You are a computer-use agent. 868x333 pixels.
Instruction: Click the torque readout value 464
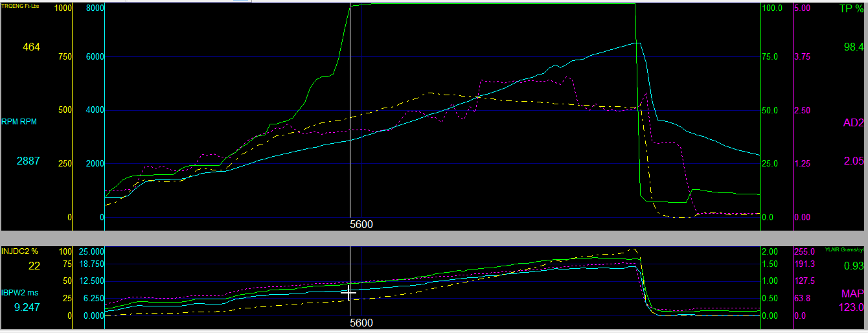click(30, 47)
